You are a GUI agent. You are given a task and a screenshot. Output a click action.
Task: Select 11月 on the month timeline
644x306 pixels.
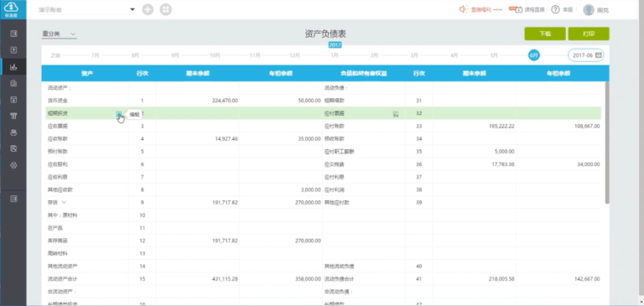[x=255, y=55]
